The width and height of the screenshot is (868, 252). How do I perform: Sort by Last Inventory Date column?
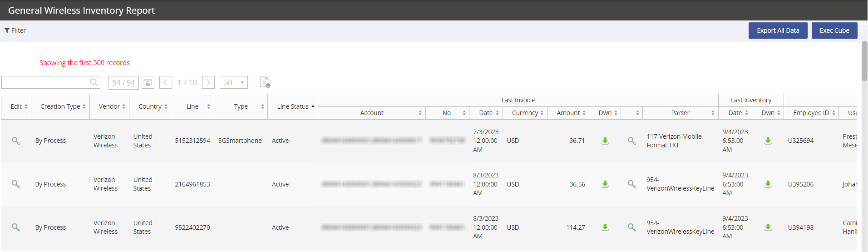tap(735, 113)
